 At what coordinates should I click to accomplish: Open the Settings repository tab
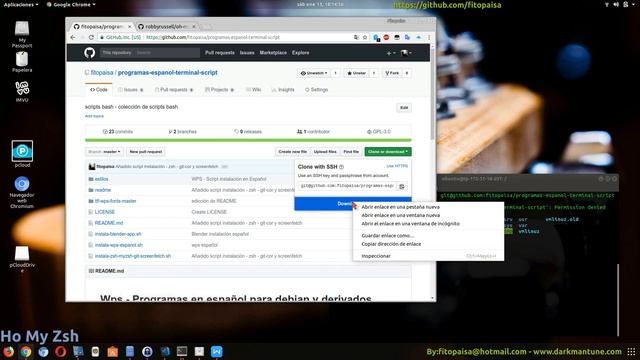316,90
